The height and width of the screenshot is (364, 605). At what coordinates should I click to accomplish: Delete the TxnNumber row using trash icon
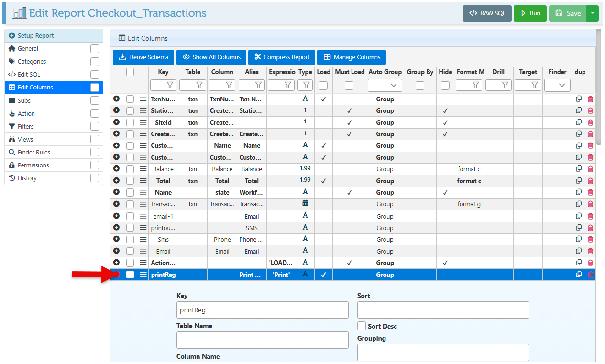pos(590,99)
